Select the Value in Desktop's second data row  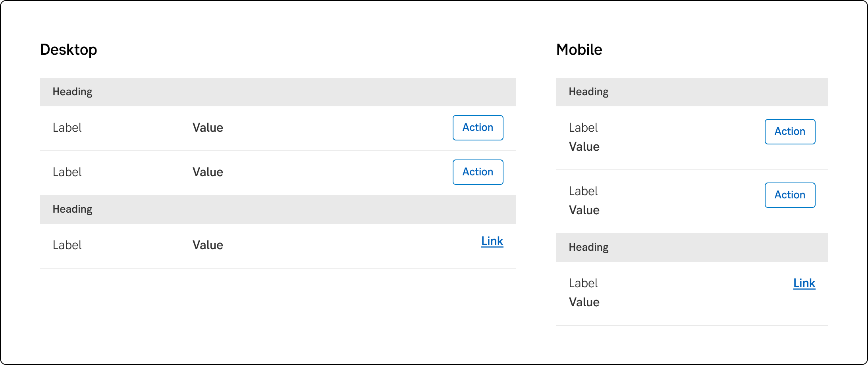[x=208, y=172]
